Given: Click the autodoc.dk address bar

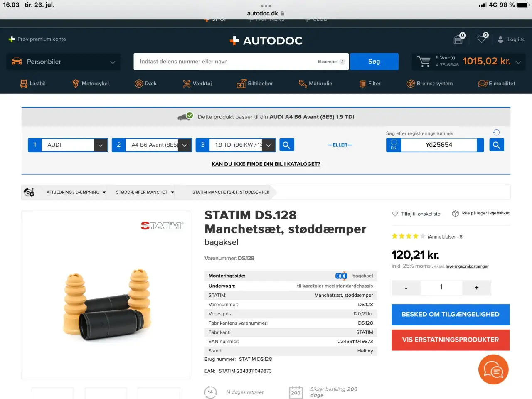Looking at the screenshot, I should pyautogui.click(x=266, y=13).
